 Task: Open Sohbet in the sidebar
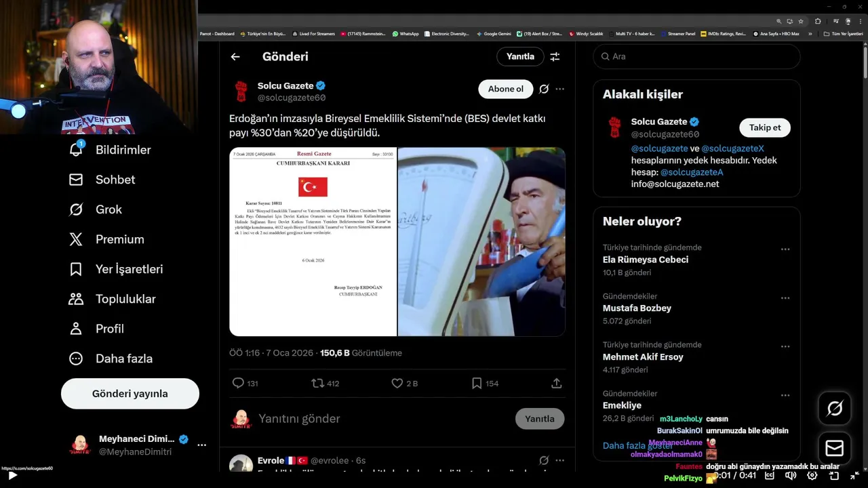(x=102, y=180)
